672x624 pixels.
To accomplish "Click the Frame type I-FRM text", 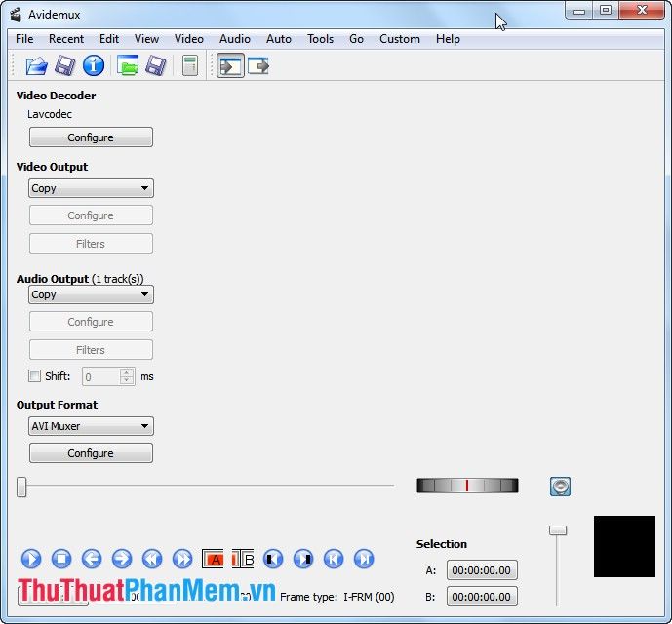I will point(336,597).
